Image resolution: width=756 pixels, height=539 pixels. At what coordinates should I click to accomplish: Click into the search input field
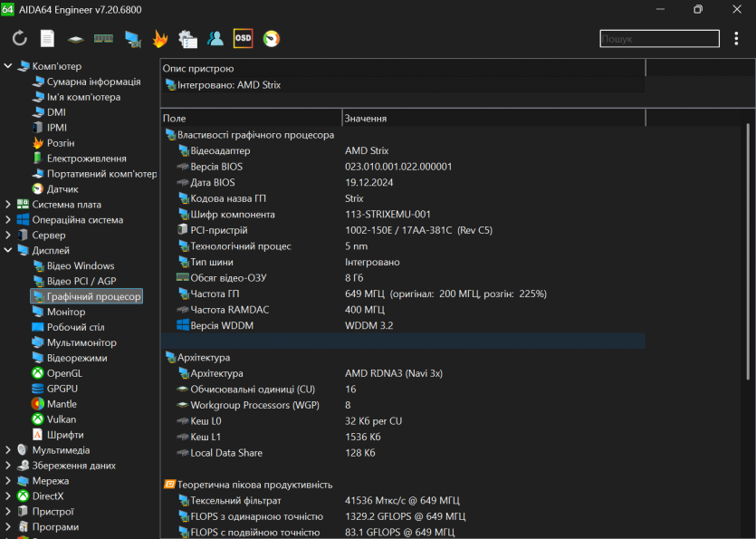[657, 39]
